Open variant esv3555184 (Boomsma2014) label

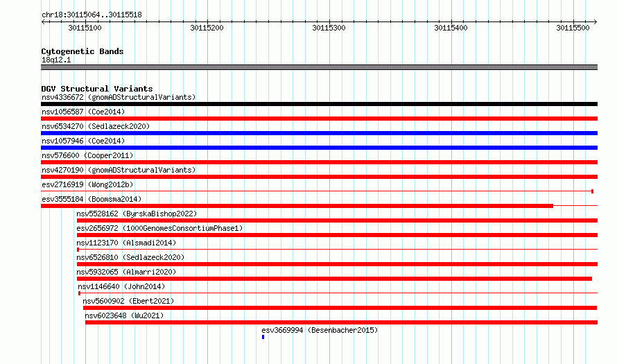pyautogui.click(x=92, y=199)
